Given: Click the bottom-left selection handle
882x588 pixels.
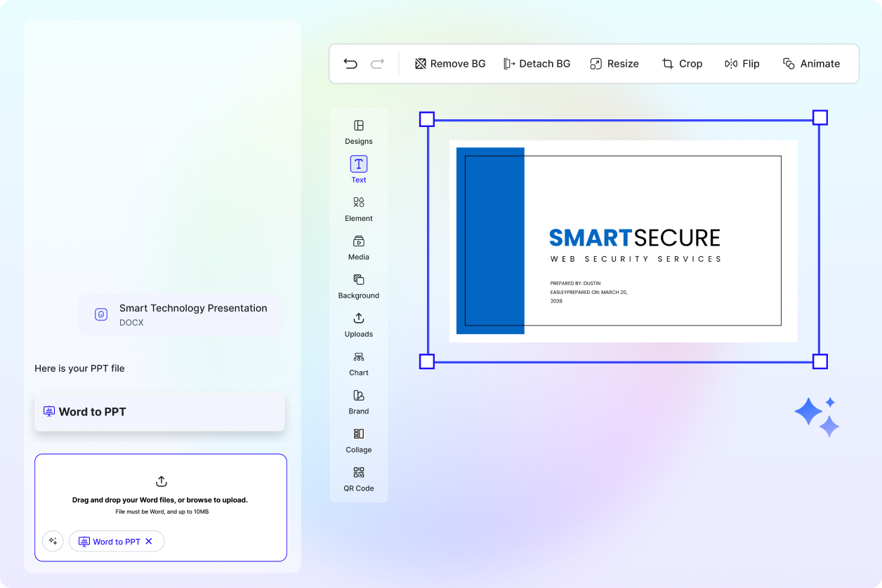Looking at the screenshot, I should click(427, 361).
